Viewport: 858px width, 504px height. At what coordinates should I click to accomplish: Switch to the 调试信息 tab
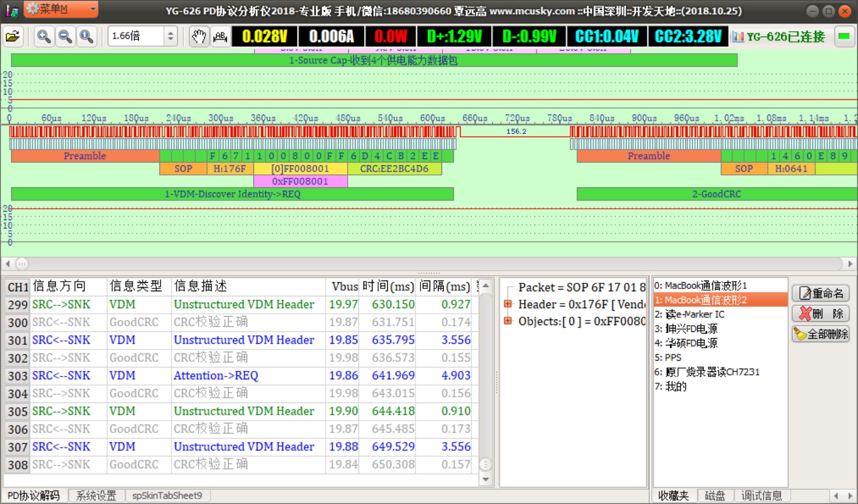point(761,496)
